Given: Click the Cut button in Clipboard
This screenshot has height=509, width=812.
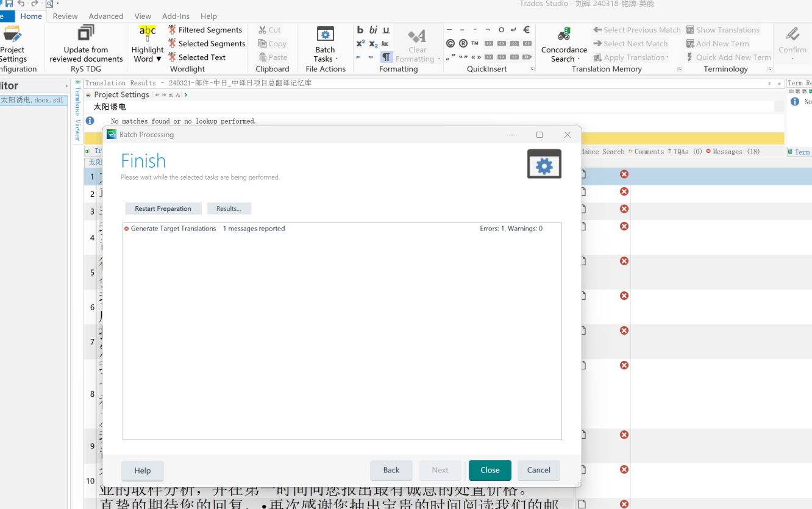Looking at the screenshot, I should [x=269, y=30].
